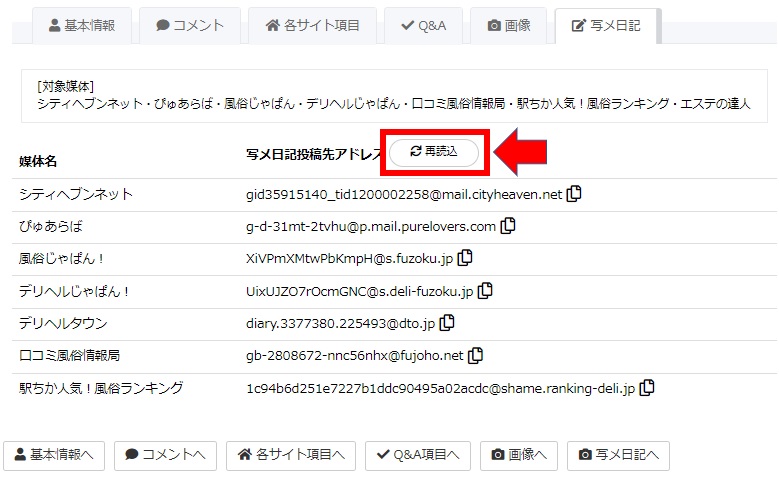Select the 写メ日記 tab
This screenshot has height=478, width=779.
pyautogui.click(x=606, y=25)
